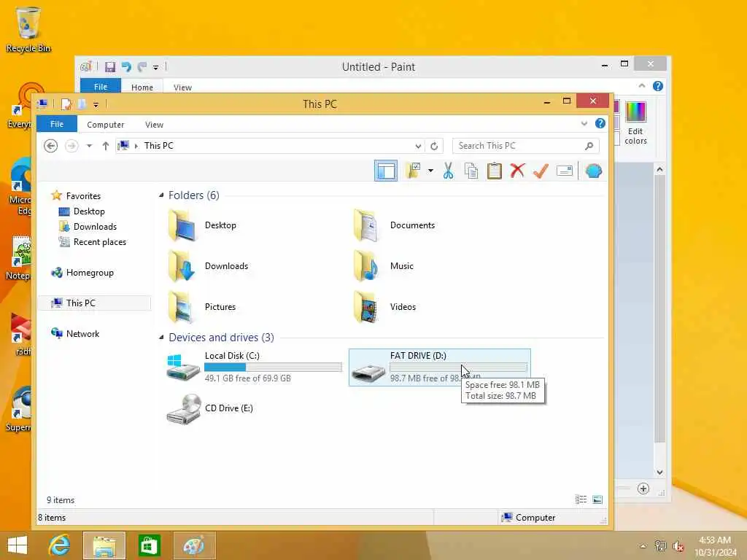747x560 pixels.
Task: Click the Cut scissors toolbar icon
Action: [x=448, y=171]
